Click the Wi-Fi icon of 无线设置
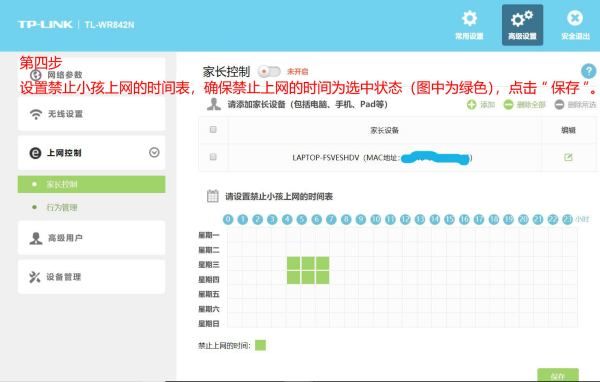The width and height of the screenshot is (600, 382). 36,114
